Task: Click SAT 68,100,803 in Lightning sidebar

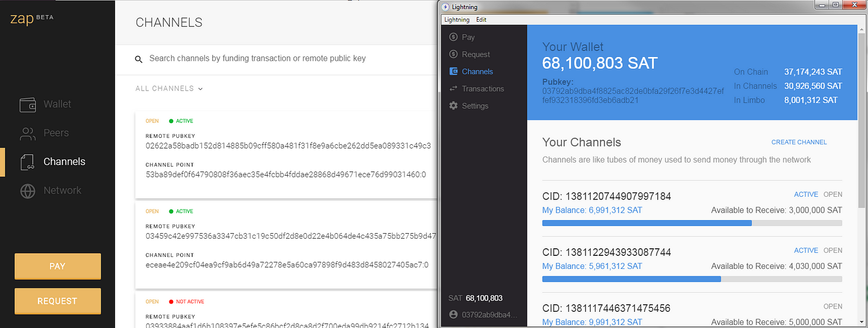Action: tap(476, 298)
